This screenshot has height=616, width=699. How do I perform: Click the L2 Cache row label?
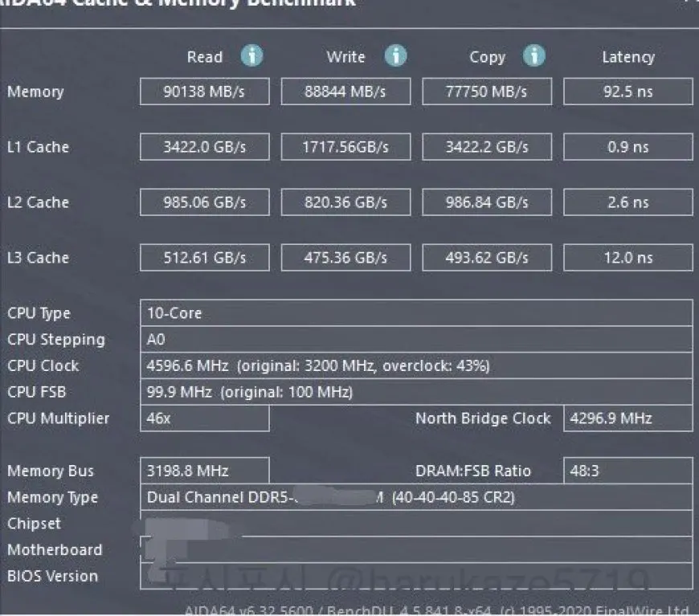(38, 202)
